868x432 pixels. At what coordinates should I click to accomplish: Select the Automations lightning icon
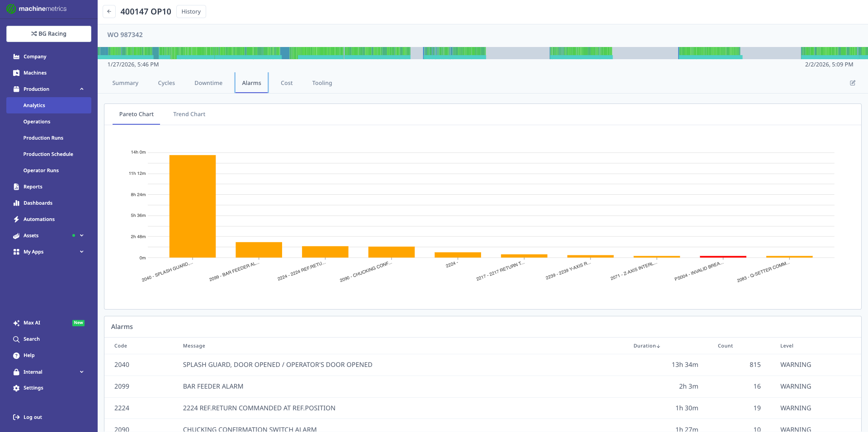(x=16, y=219)
